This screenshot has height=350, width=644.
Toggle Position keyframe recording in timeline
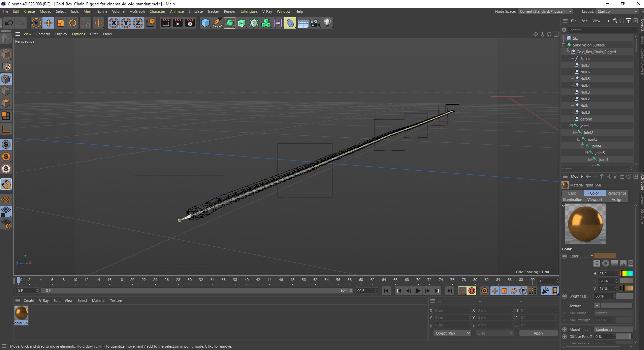(494, 291)
